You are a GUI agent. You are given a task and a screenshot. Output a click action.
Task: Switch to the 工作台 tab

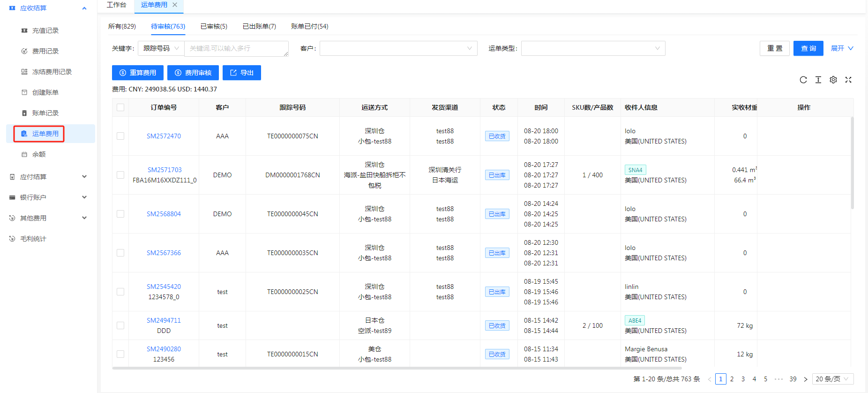[116, 5]
